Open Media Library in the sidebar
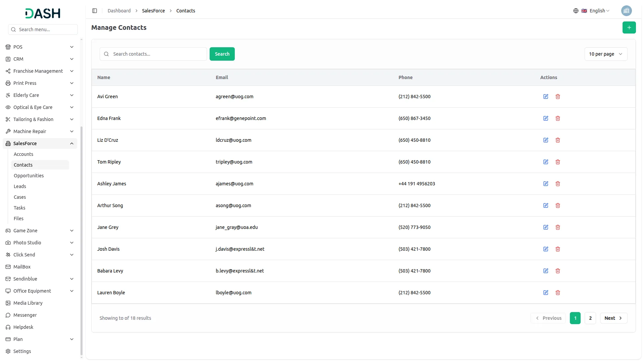 tap(40, 303)
